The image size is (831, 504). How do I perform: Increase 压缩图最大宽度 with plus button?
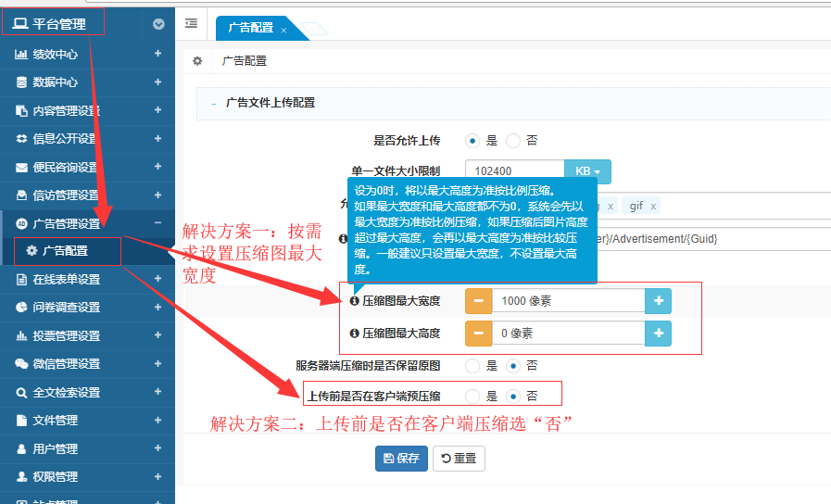(658, 301)
